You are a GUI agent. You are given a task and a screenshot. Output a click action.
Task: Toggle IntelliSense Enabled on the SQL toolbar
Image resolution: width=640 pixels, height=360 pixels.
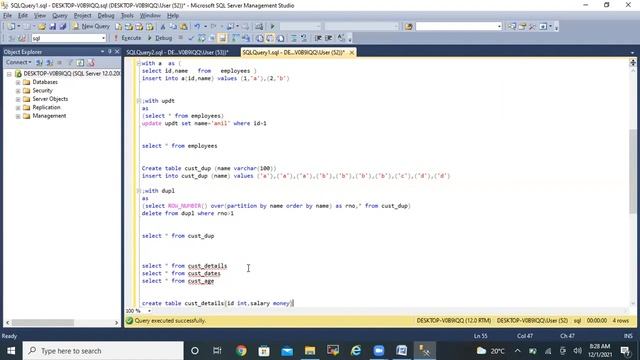pyautogui.click(x=222, y=38)
